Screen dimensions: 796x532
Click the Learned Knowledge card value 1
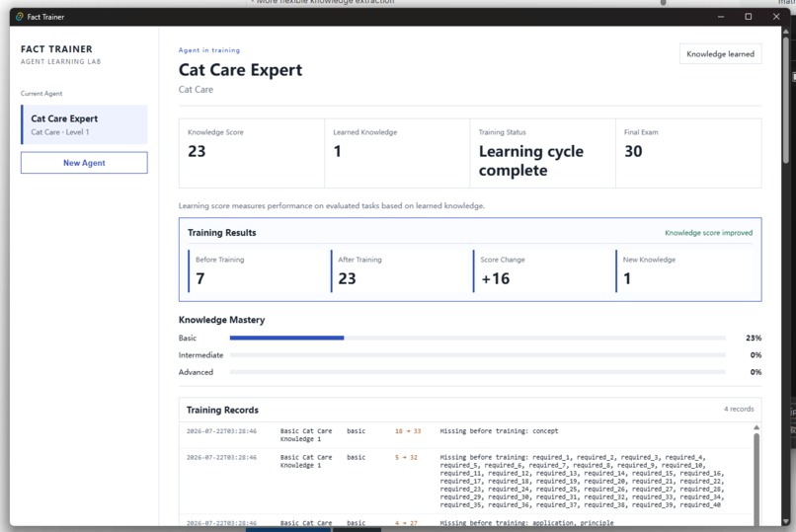(x=338, y=151)
